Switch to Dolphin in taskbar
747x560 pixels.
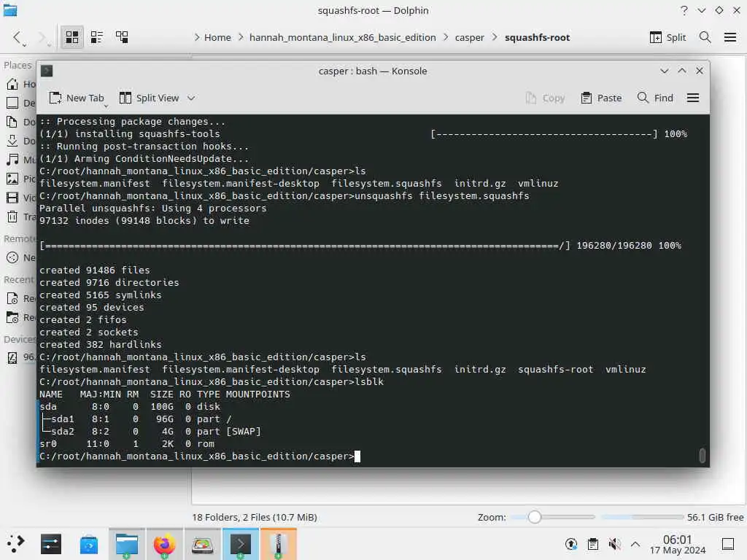127,544
